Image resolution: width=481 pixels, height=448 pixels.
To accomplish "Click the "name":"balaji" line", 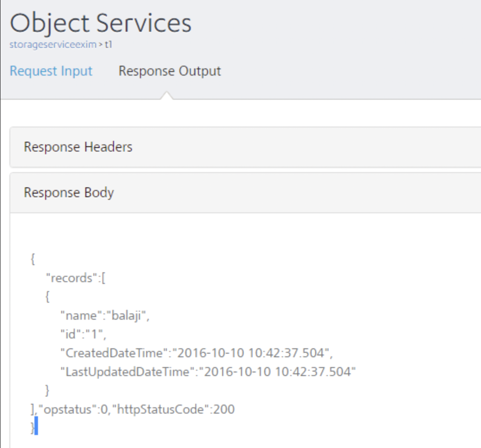I will pyautogui.click(x=105, y=316).
